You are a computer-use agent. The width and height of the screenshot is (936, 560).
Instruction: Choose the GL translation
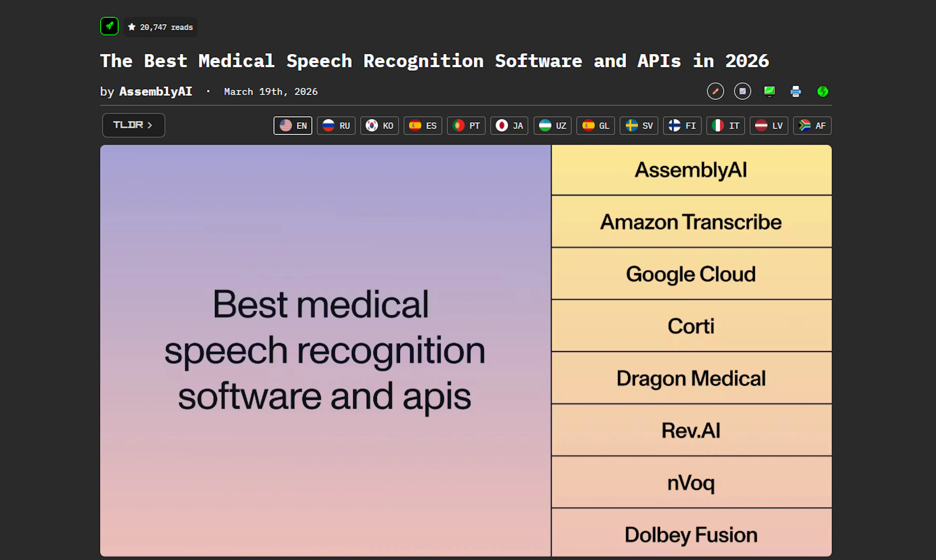(595, 126)
